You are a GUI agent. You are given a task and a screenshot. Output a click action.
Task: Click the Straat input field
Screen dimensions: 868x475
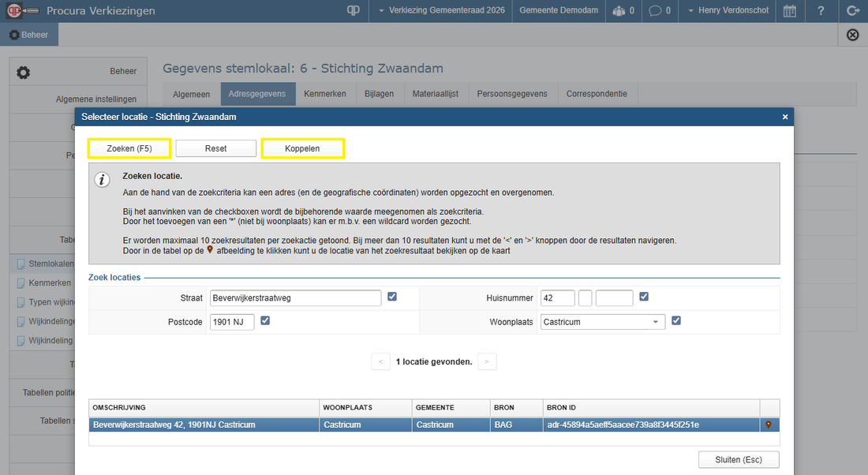click(x=295, y=297)
